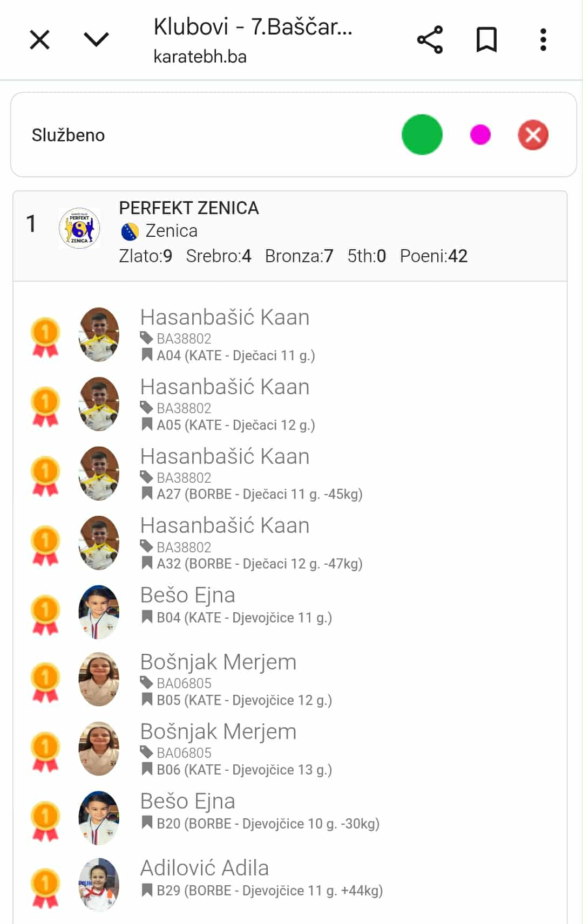Toggle the green status circle
This screenshot has width=583, height=924.
(422, 135)
